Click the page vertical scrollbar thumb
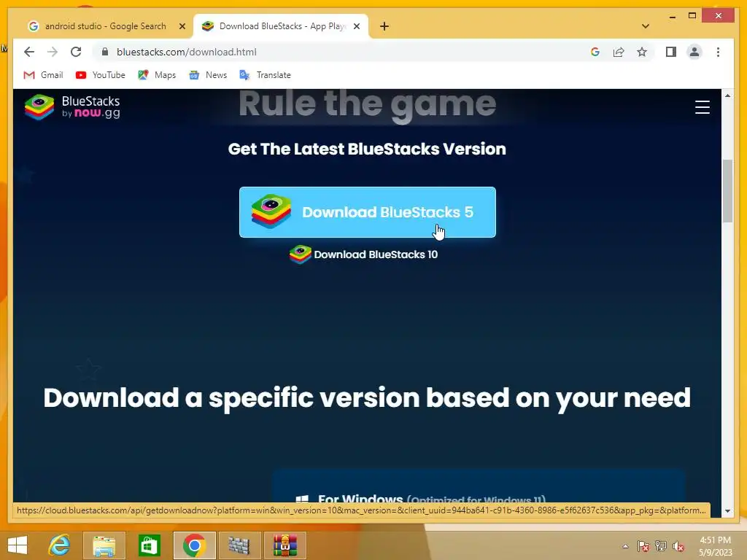This screenshot has width=747, height=560. (727, 191)
